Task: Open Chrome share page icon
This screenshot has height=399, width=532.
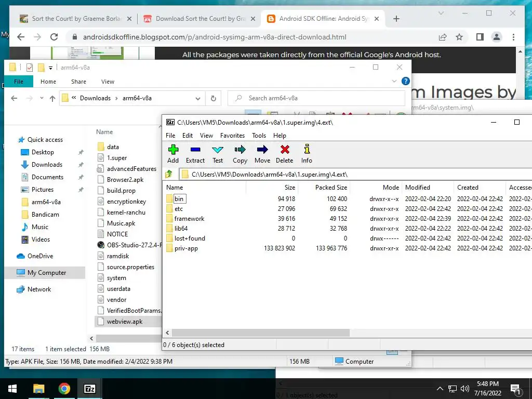Action: pyautogui.click(x=443, y=37)
